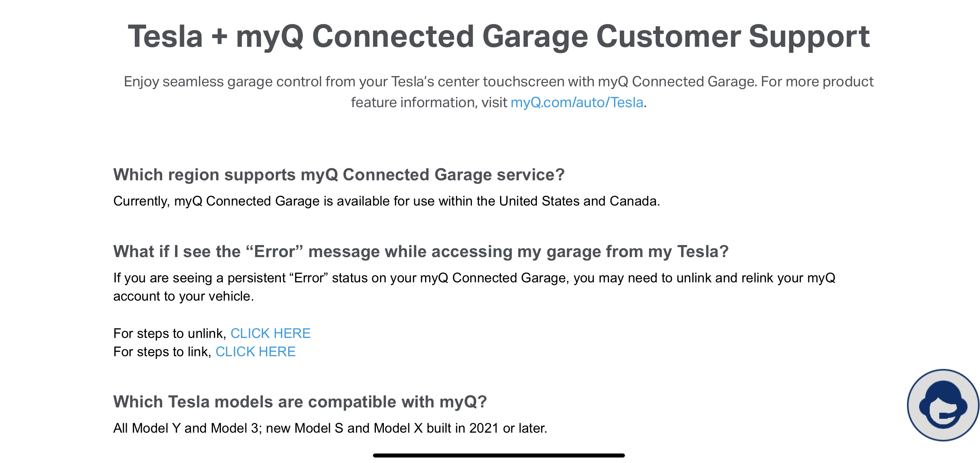This screenshot has height=463, width=980.
Task: Click the Tesla + myQ Customer Support title
Action: 498,37
